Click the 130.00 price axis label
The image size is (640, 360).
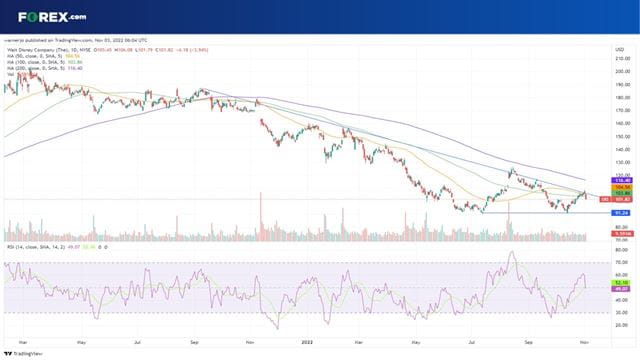622,162
